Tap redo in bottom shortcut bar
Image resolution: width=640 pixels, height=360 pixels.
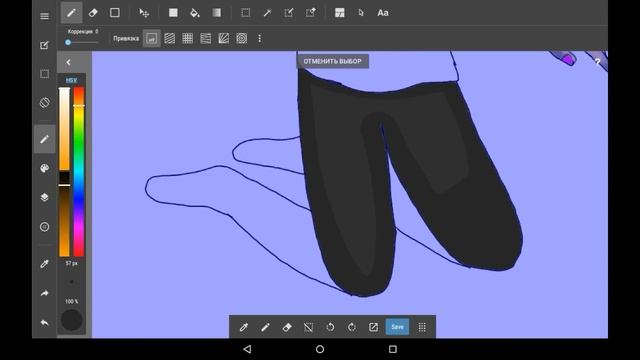point(352,327)
